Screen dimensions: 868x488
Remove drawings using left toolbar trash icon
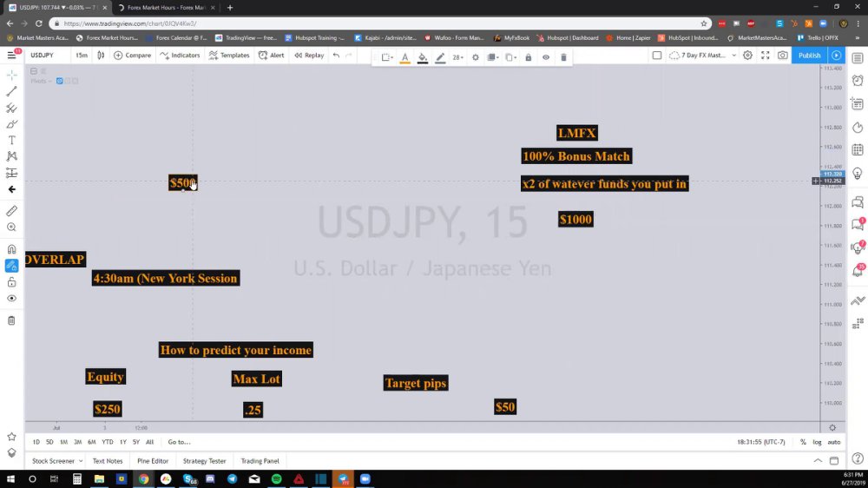click(11, 320)
